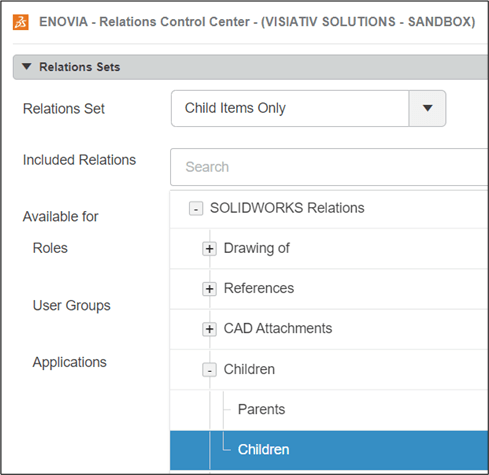Click the User Groups label

(x=72, y=306)
